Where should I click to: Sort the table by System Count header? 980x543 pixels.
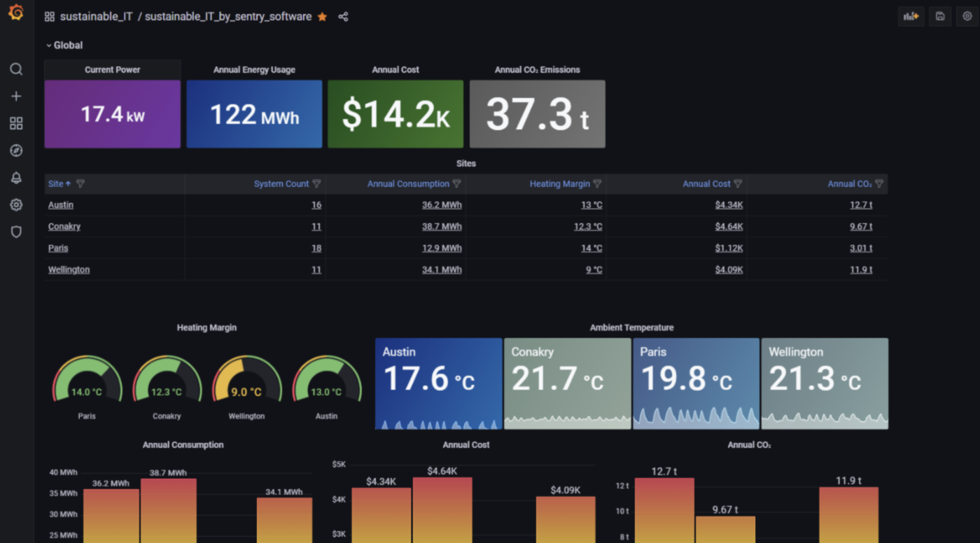pyautogui.click(x=283, y=183)
